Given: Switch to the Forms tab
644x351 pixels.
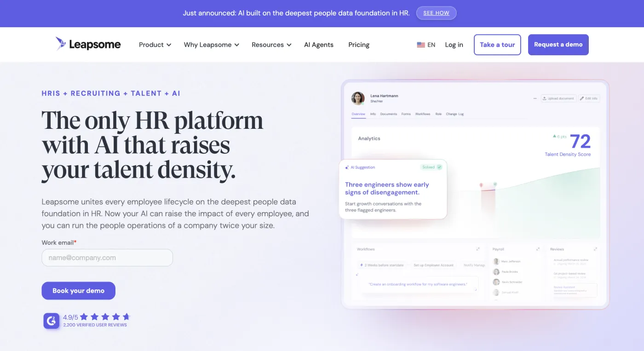Looking at the screenshot, I should 406,114.
